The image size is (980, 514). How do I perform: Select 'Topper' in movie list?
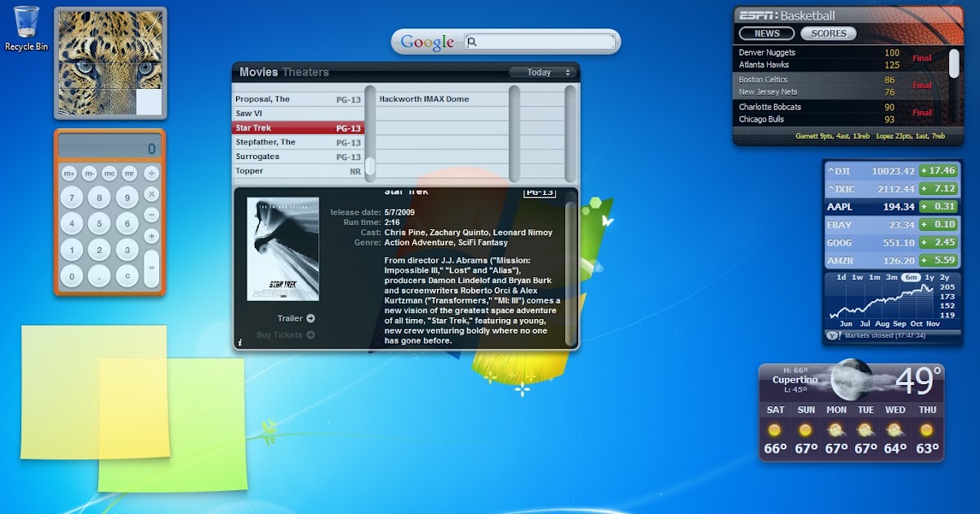click(x=298, y=171)
